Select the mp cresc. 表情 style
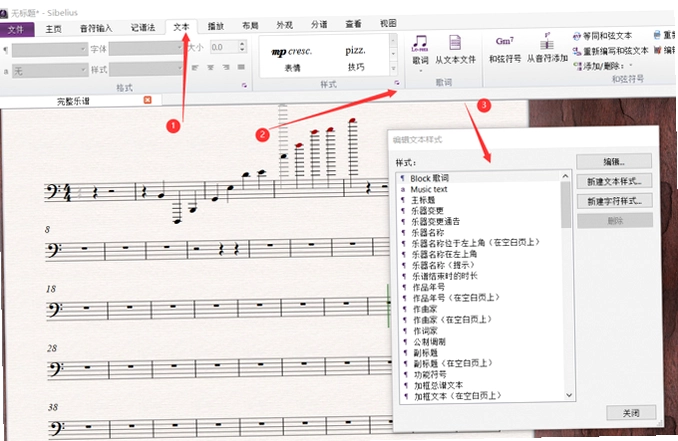Viewport: 678px width, 441px height. (x=292, y=59)
